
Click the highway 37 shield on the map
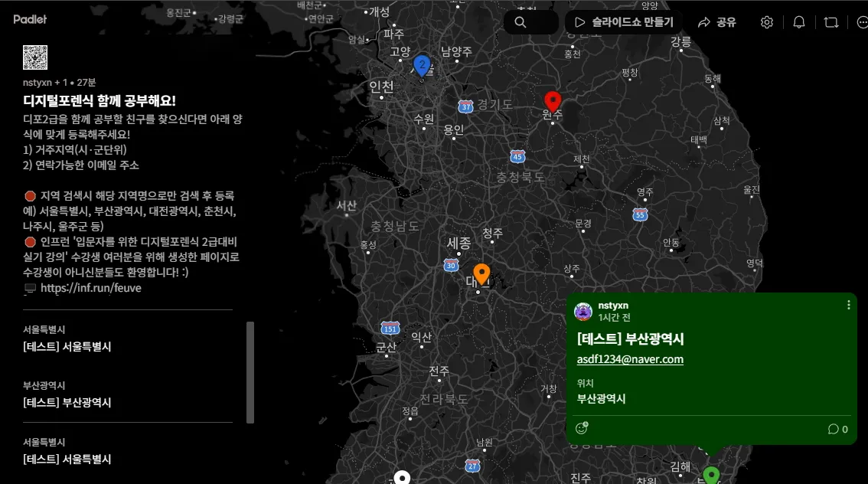point(465,107)
